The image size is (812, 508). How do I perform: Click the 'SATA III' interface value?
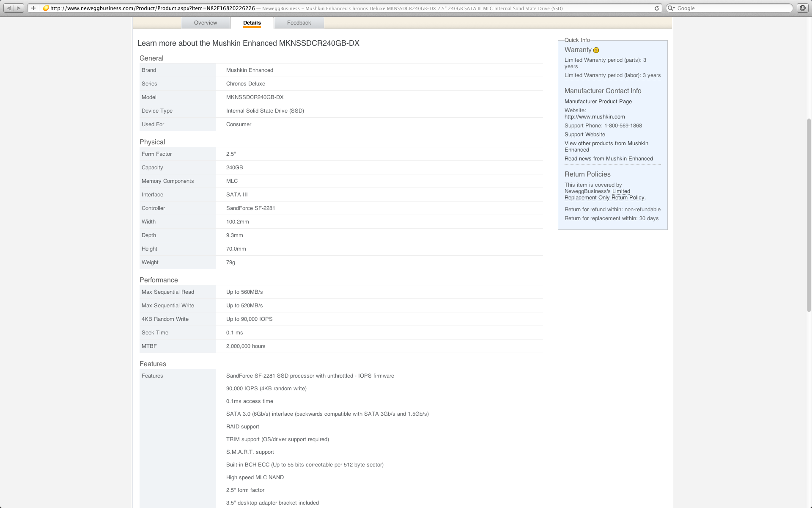coord(237,195)
